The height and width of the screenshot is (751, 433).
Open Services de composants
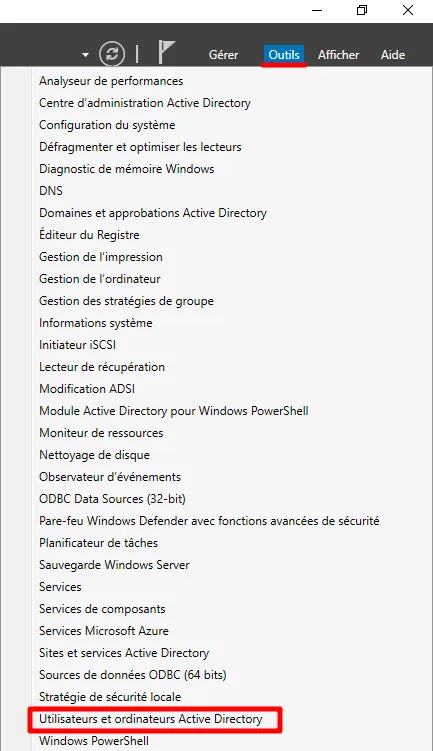tap(102, 609)
